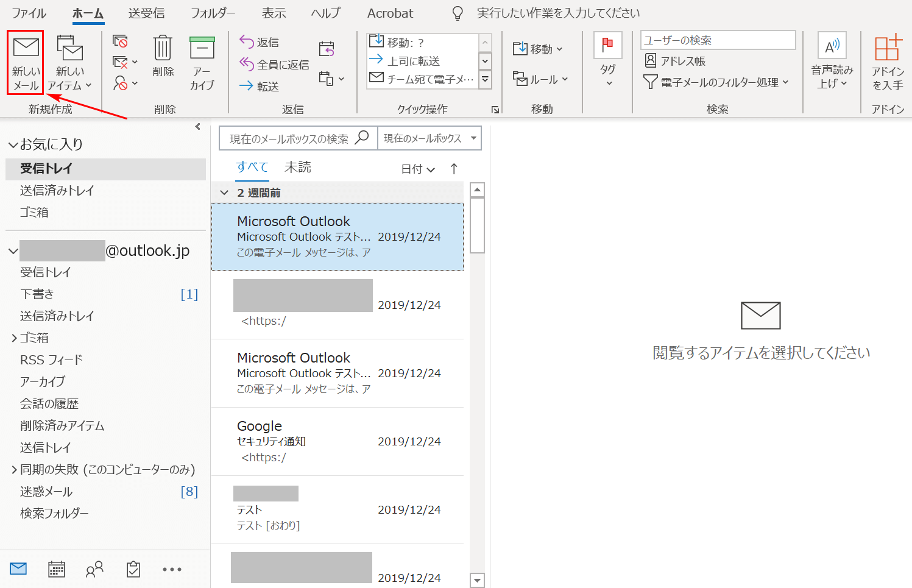Open the more reply options icon
The height and width of the screenshot is (588, 912).
(x=331, y=79)
